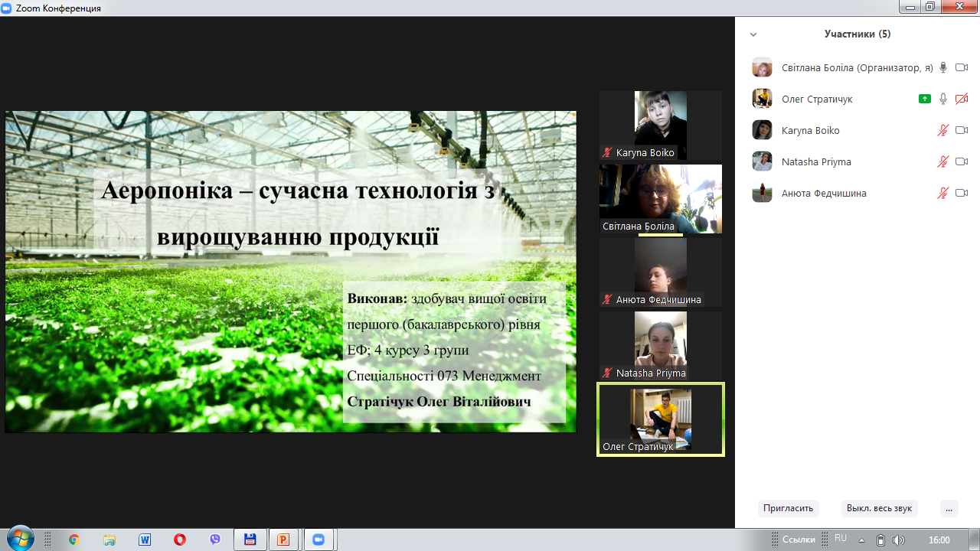Switch to floppy-disk app in taskbar
The width and height of the screenshot is (980, 551).
[x=250, y=540]
